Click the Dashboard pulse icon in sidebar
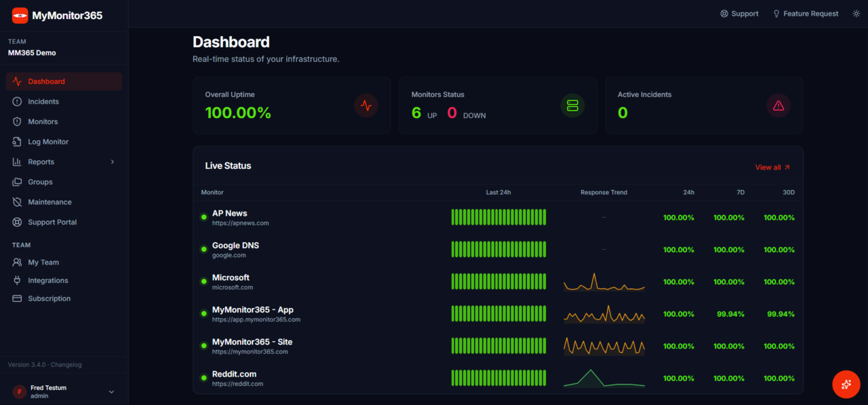Screen dimensions: 868x405 point(17,81)
